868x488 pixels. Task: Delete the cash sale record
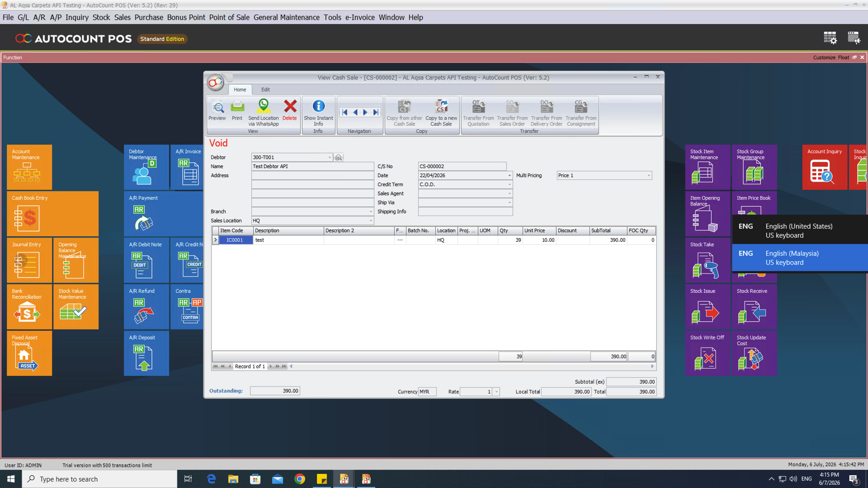click(290, 110)
